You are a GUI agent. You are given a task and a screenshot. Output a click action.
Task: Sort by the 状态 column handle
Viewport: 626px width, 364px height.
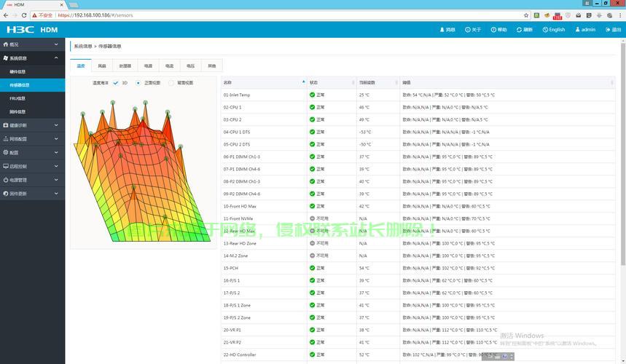pos(353,82)
